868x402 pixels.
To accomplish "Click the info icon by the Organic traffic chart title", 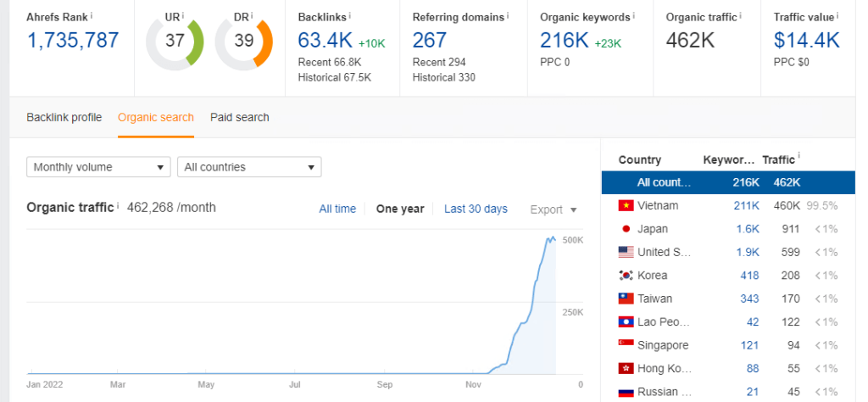I will click(118, 206).
